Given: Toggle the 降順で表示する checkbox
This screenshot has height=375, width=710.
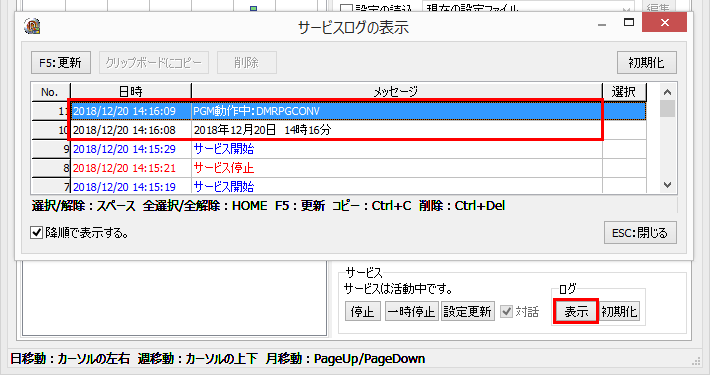Looking at the screenshot, I should (37, 233).
